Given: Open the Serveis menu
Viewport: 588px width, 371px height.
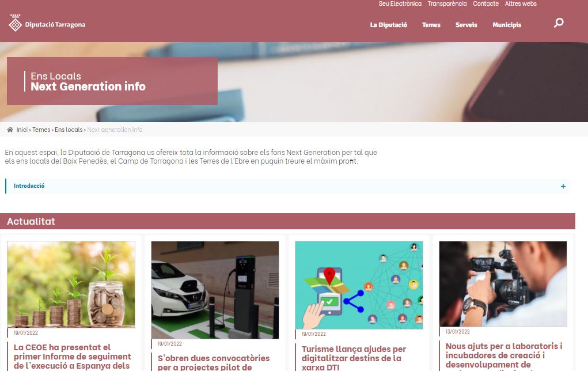Looking at the screenshot, I should (466, 25).
